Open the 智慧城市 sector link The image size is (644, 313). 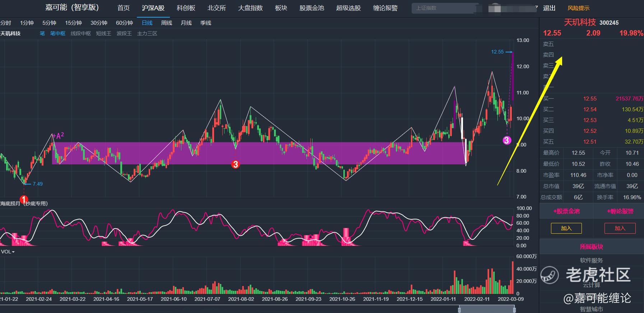[x=592, y=309]
